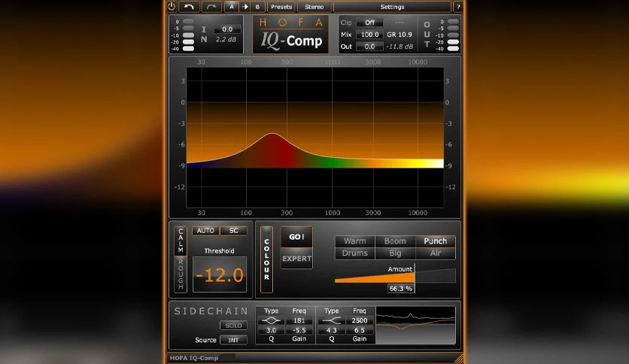Click first filter Freq value 181
Screen dimensions: 629x364
tap(299, 320)
